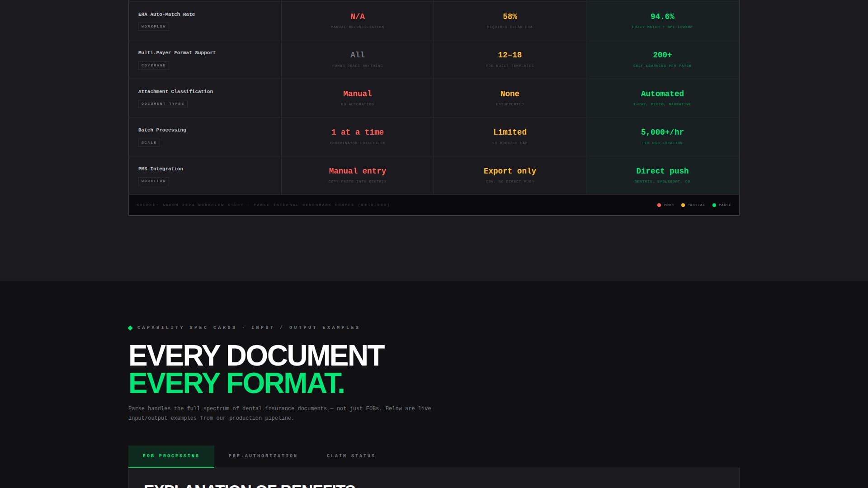Click the yellow Partial legend dot
Image resolution: width=868 pixels, height=488 pixels.
[x=683, y=205]
